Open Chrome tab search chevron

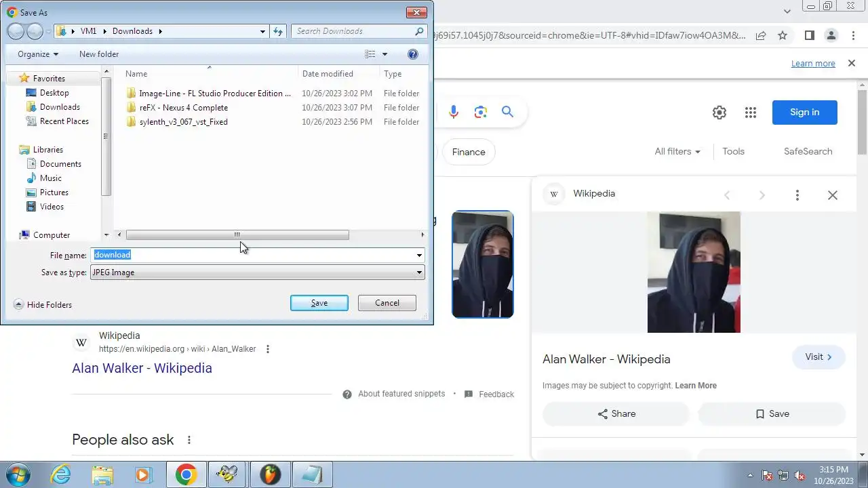(787, 12)
